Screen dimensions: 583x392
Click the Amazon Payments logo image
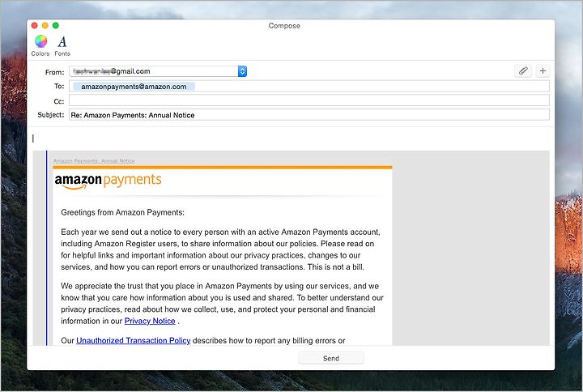pyautogui.click(x=108, y=181)
